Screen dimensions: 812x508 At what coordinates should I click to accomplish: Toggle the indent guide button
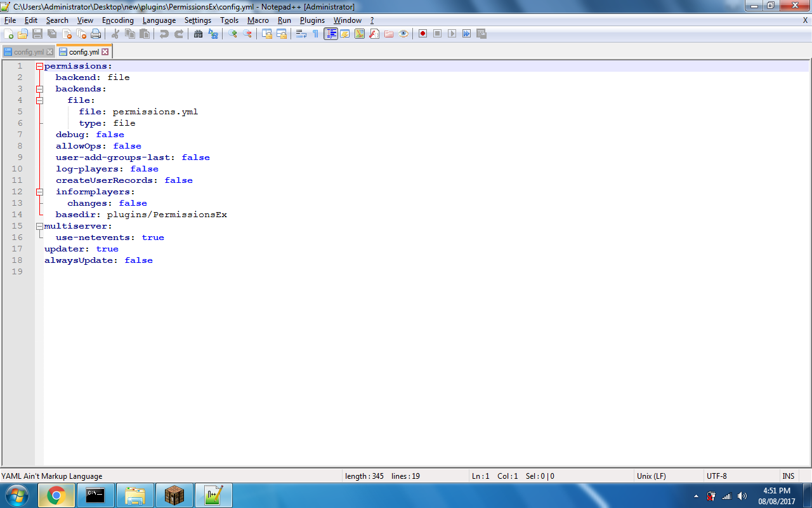pyautogui.click(x=331, y=34)
